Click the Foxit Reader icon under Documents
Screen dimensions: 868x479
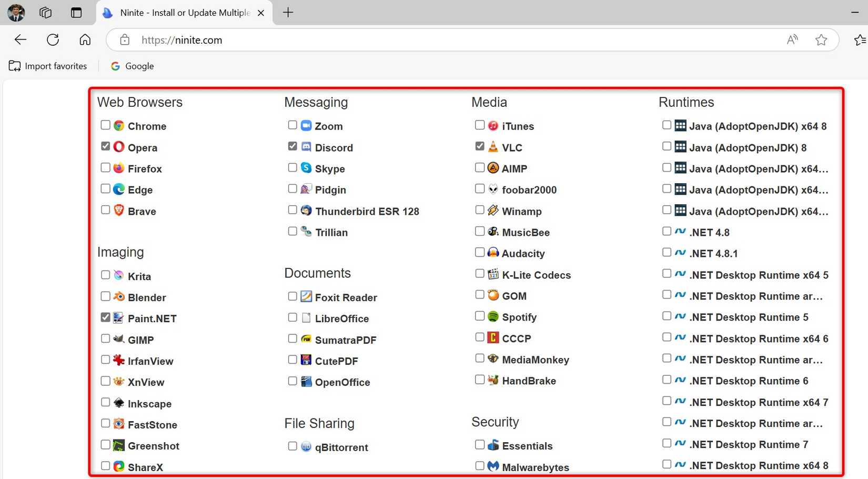point(306,297)
